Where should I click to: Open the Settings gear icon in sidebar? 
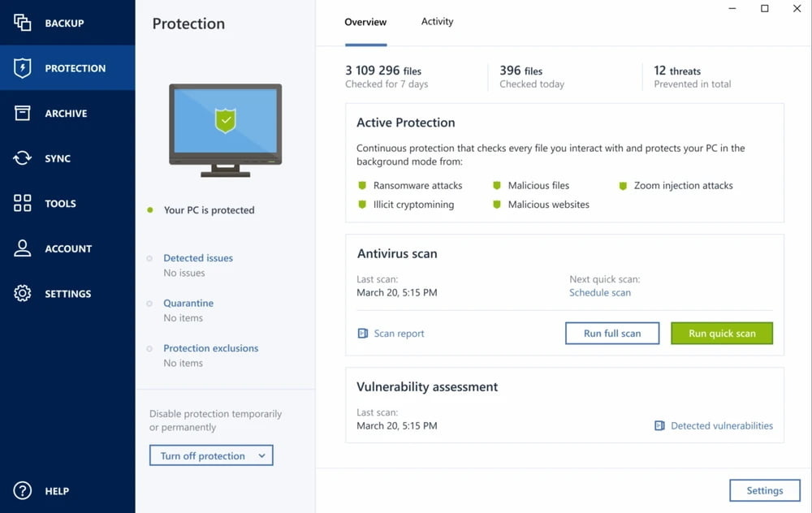[x=23, y=293]
